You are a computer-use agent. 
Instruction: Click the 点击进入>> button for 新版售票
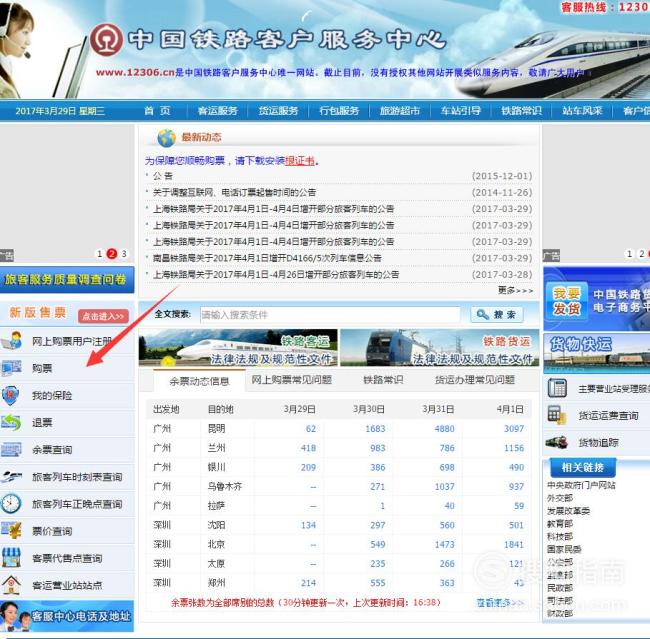point(103,316)
